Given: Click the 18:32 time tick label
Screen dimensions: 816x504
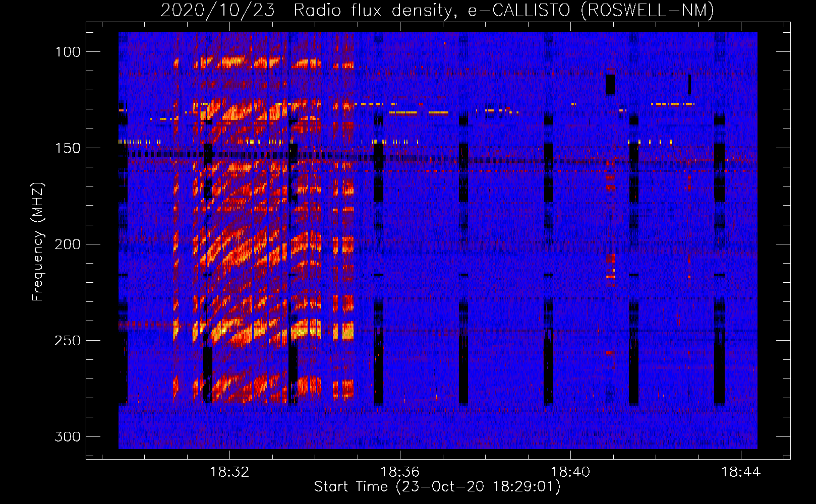Looking at the screenshot, I should (x=229, y=472).
